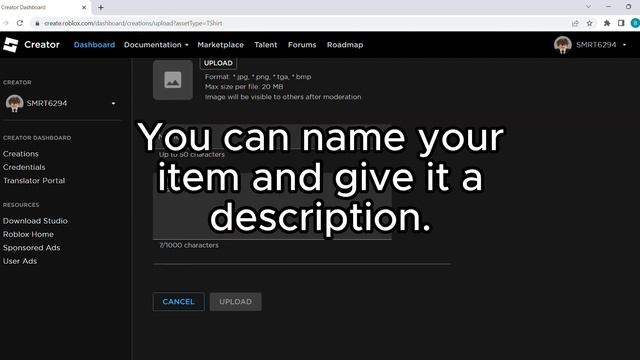Click Download Studio link
Screen dimensions: 640x360
pyautogui.click(x=35, y=221)
